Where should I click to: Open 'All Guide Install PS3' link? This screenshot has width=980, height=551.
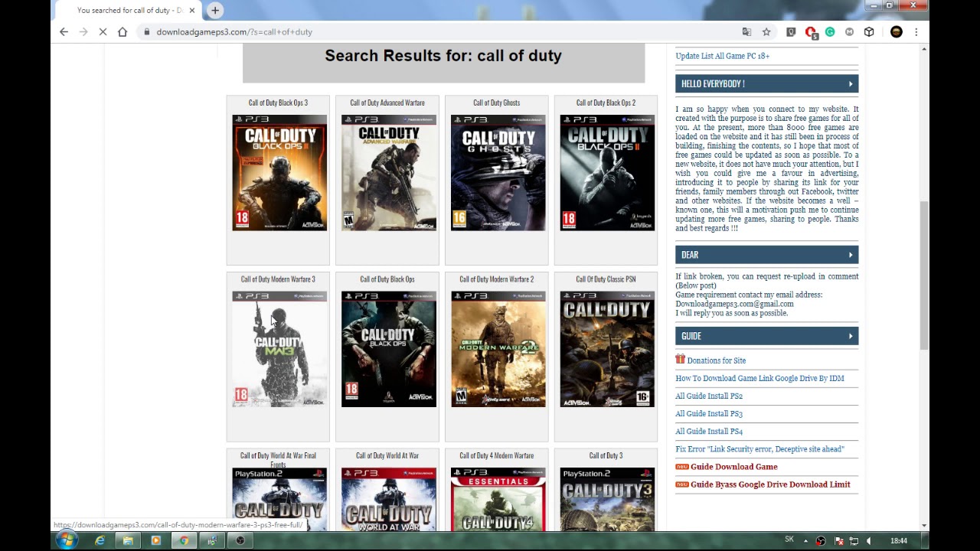(709, 414)
